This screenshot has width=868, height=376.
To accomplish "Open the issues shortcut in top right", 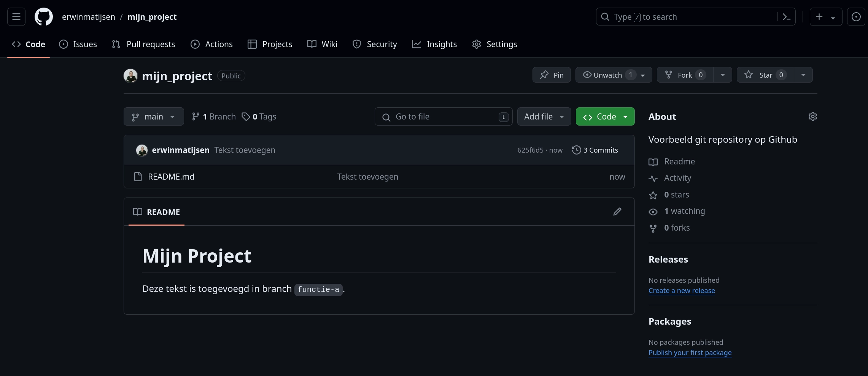I will pos(856,17).
